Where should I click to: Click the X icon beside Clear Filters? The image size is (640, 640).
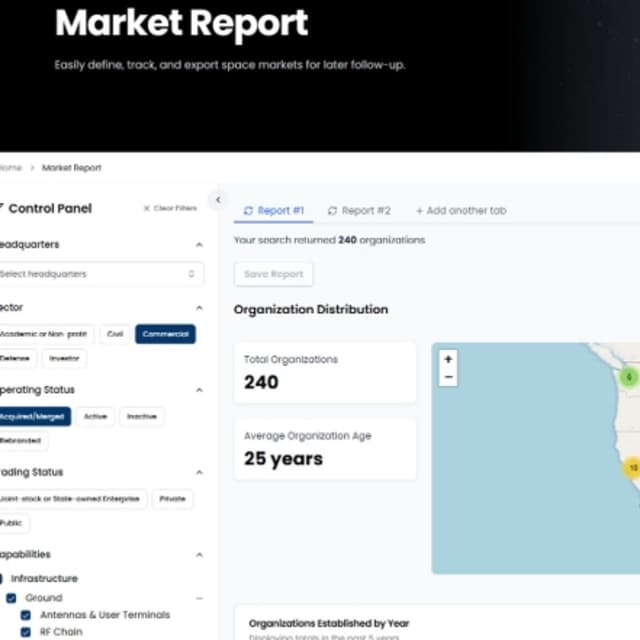point(147,208)
